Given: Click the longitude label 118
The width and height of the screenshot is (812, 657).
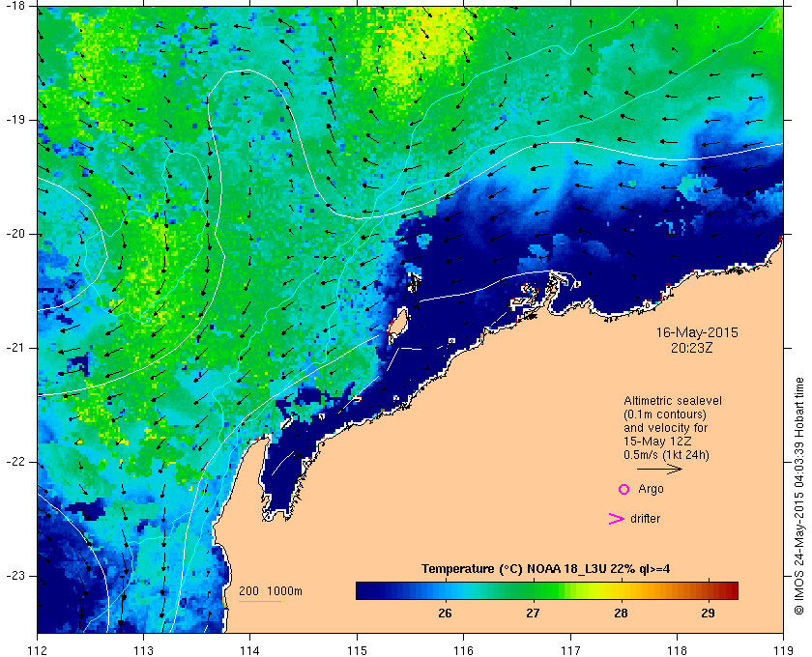Looking at the screenshot, I should click(677, 649).
